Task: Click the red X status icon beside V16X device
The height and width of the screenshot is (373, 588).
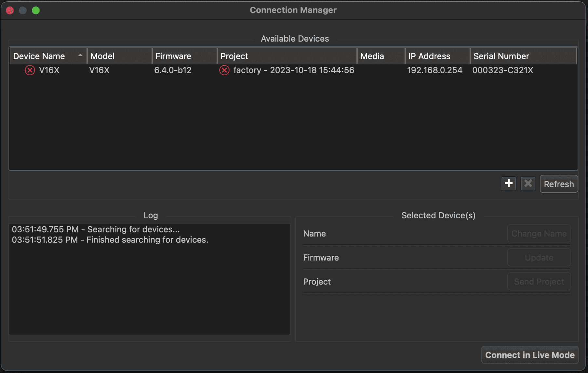Action: (x=30, y=70)
